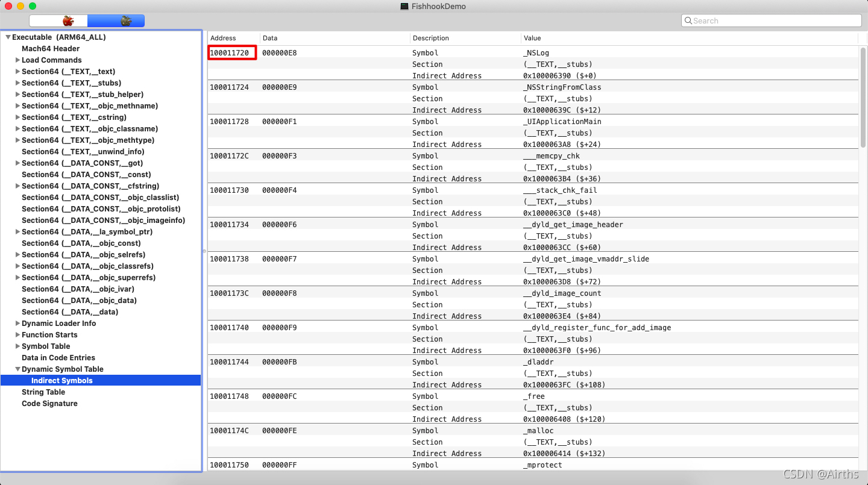Image resolution: width=868 pixels, height=485 pixels.
Task: Click address cell 10001174C
Action: pyautogui.click(x=229, y=431)
